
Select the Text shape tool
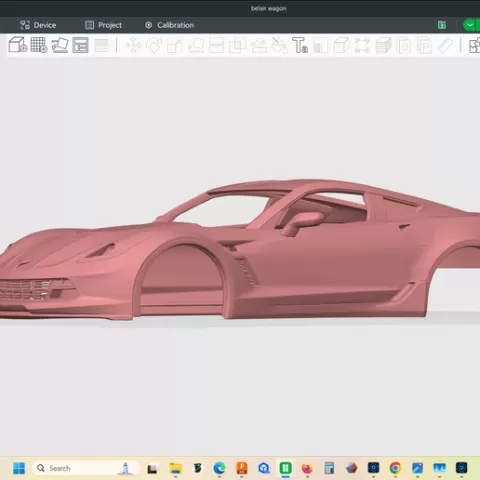click(x=300, y=45)
